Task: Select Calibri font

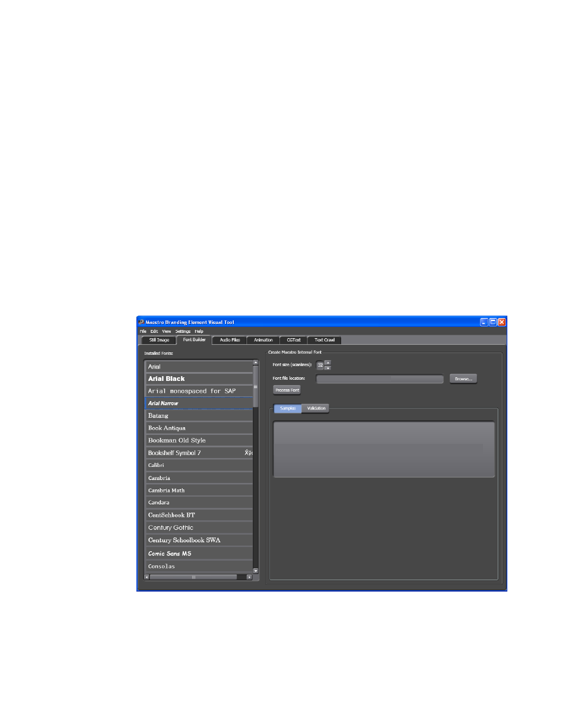Action: (x=199, y=466)
